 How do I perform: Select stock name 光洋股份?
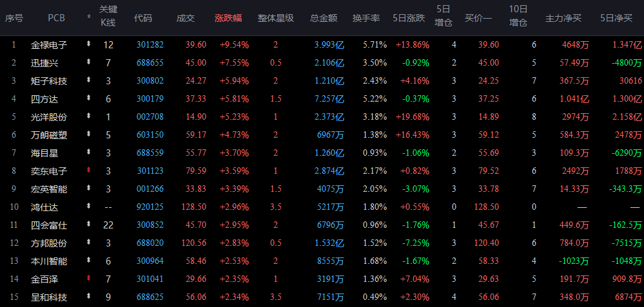tap(49, 117)
